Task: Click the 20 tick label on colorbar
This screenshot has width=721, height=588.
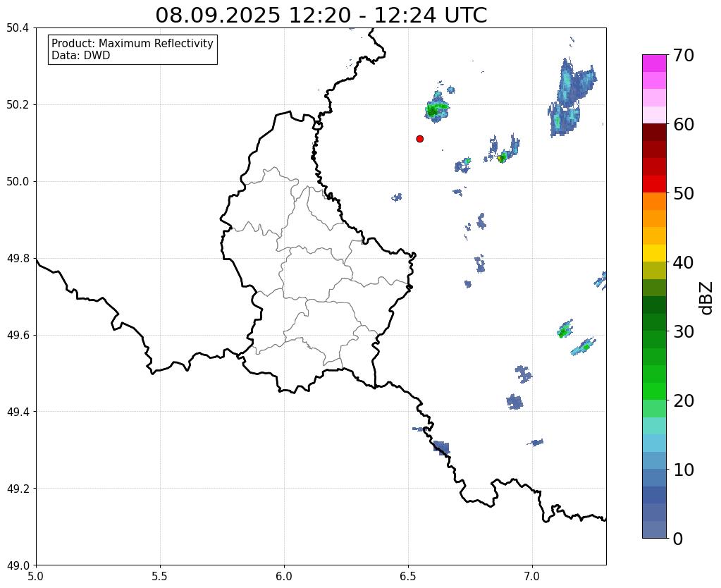Action: click(684, 400)
